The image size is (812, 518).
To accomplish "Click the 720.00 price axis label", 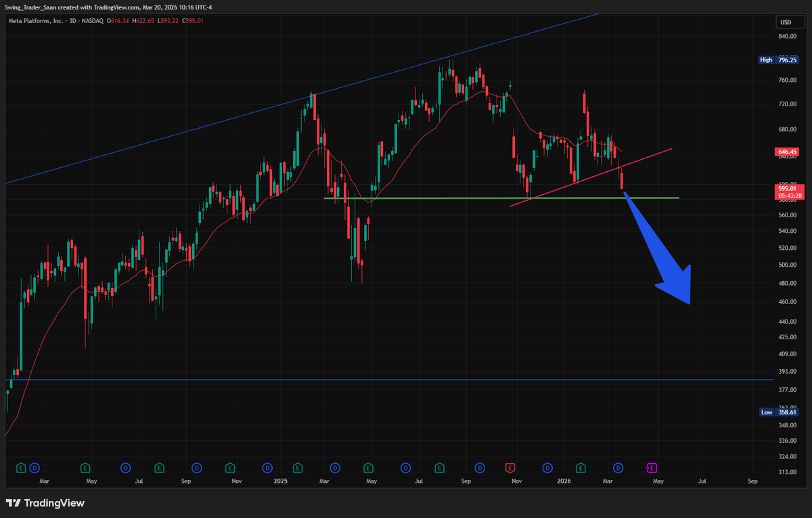I will 787,104.
